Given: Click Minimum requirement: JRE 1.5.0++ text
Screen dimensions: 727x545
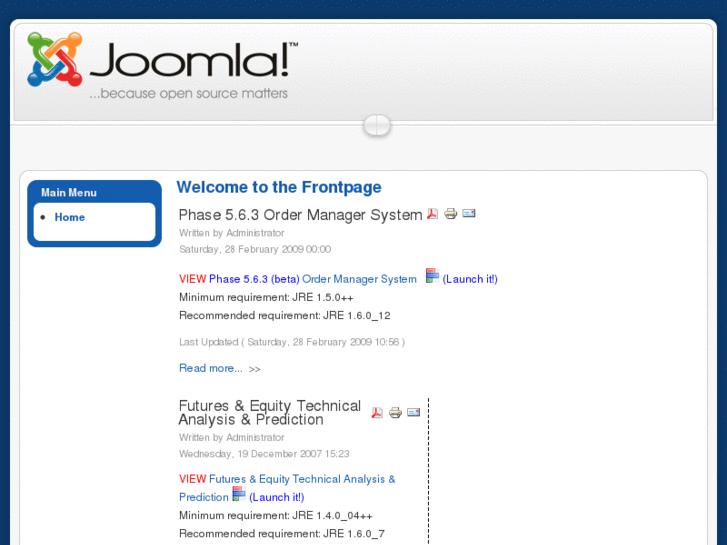Looking at the screenshot, I should click(x=266, y=297).
